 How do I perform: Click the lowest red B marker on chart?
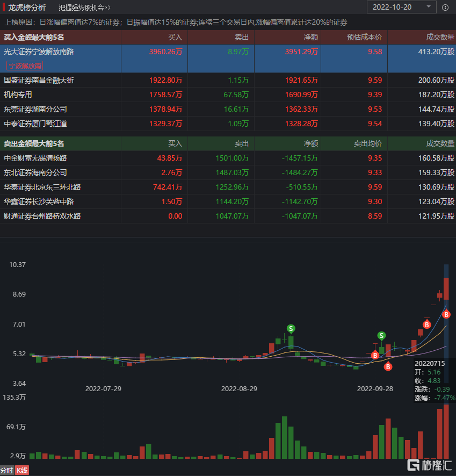388,367
